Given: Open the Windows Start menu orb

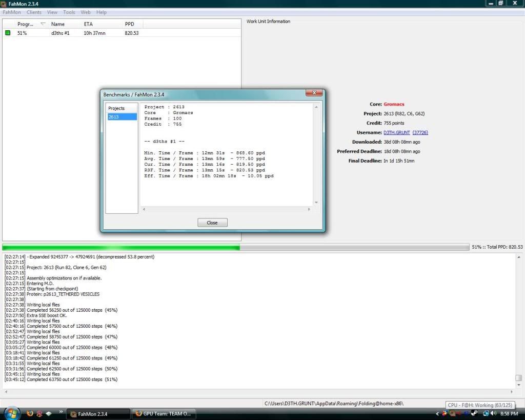Looking at the screenshot, I should tap(12, 414).
